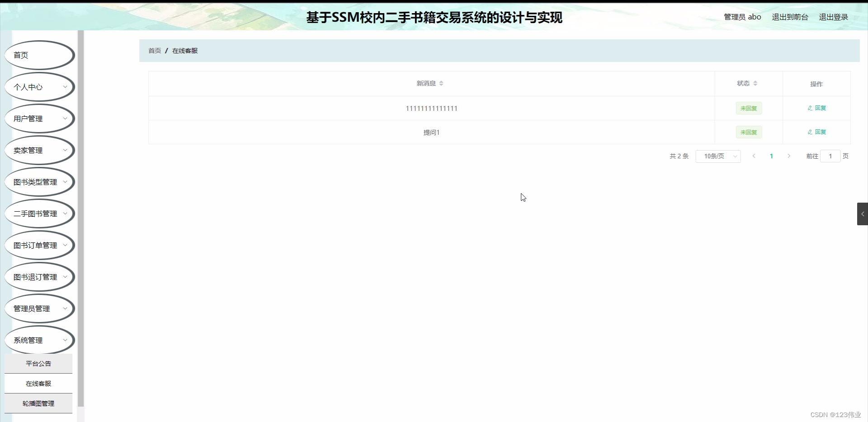The image size is (868, 422).
Task: Click 退出登录 in the top bar
Action: click(x=834, y=17)
